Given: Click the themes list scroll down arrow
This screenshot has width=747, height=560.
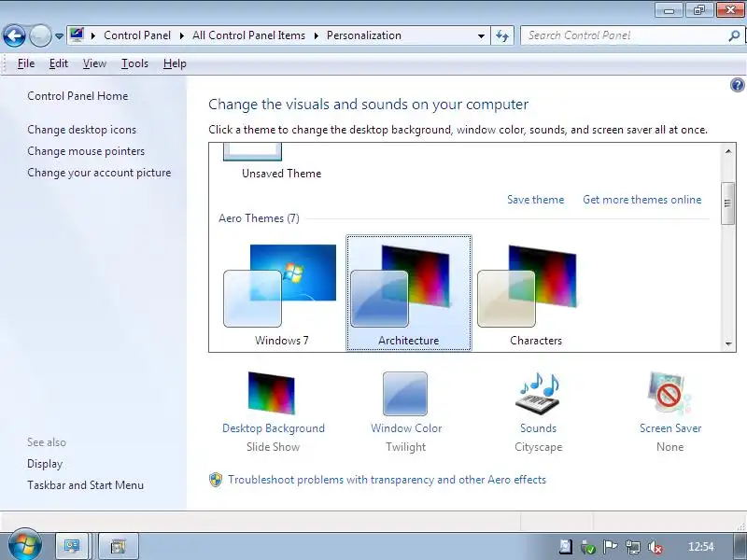Looking at the screenshot, I should coord(728,343).
